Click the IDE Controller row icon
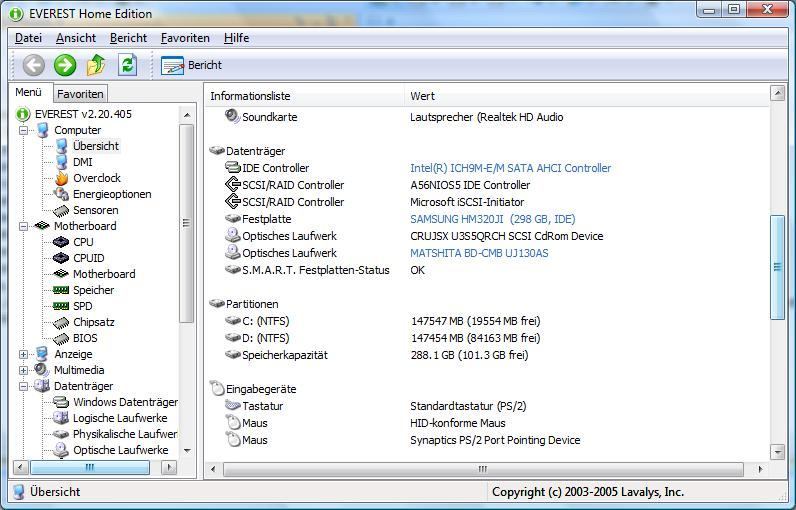This screenshot has height=510, width=796. tap(233, 167)
